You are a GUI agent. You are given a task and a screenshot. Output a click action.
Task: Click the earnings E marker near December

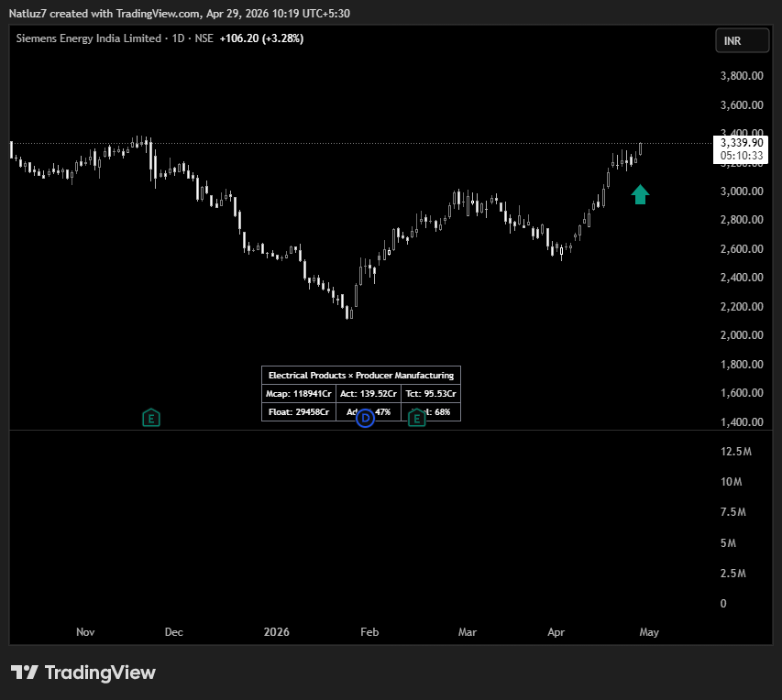pyautogui.click(x=151, y=418)
